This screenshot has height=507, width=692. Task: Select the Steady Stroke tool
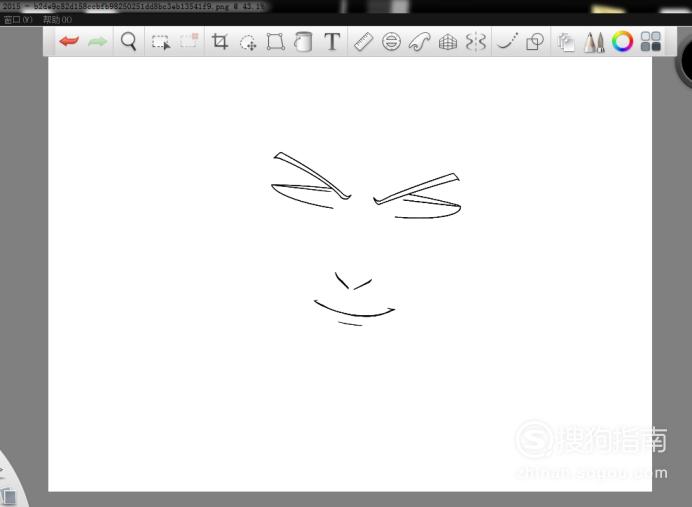pos(507,41)
